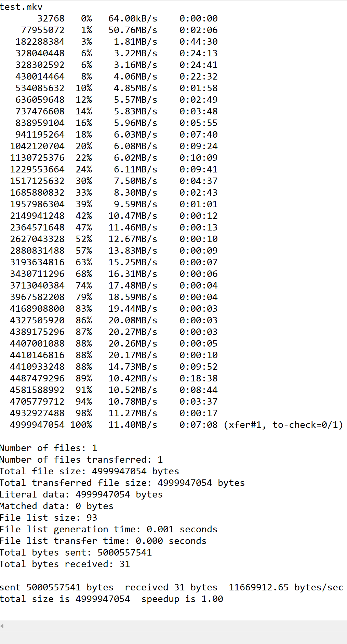Click the 'File list generation time' line
The width and height of the screenshot is (347, 644).
click(x=109, y=529)
